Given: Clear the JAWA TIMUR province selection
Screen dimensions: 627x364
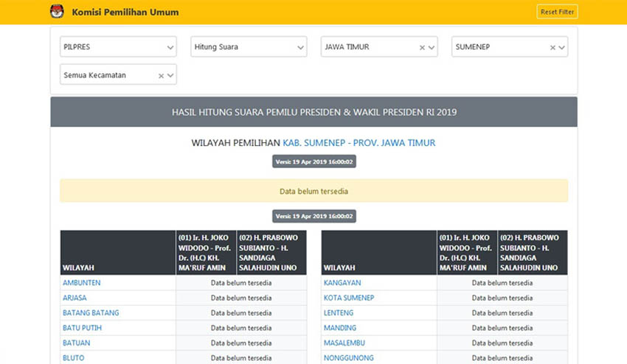Looking at the screenshot, I should [x=422, y=48].
